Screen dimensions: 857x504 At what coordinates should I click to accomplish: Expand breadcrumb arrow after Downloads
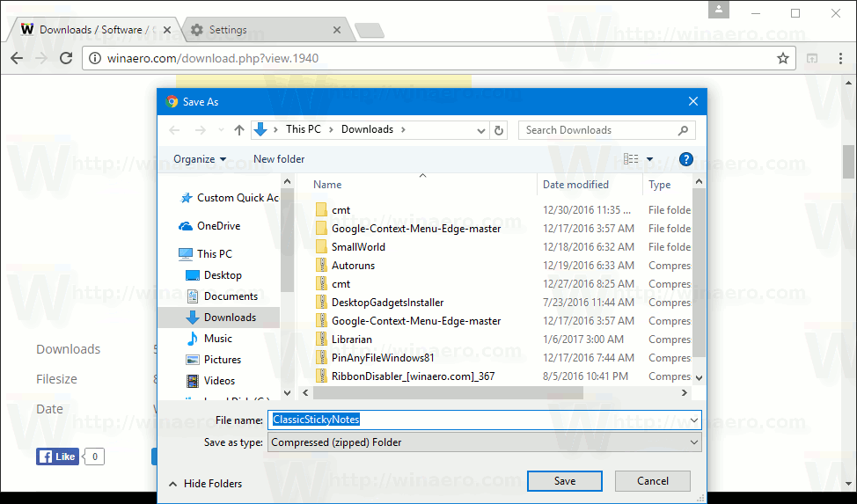click(x=403, y=129)
